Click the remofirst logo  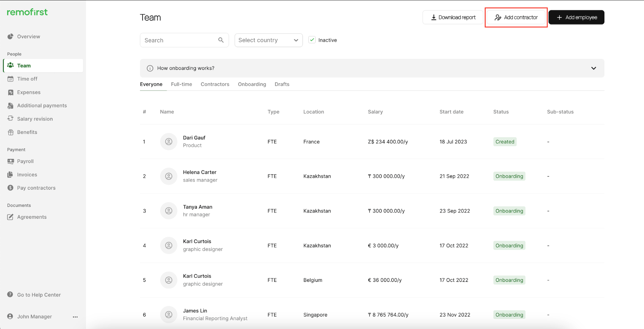[27, 12]
